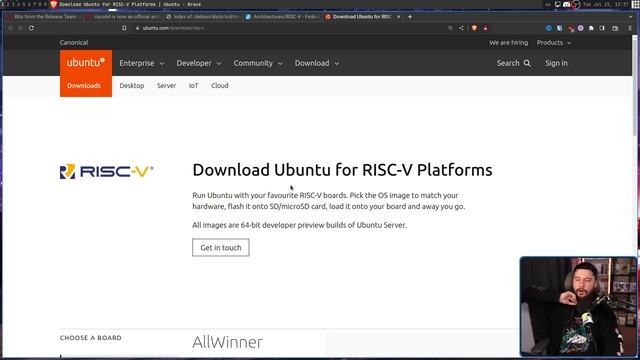Click the purple round extension icon
Screen dimensions: 640x360
coord(580,28)
